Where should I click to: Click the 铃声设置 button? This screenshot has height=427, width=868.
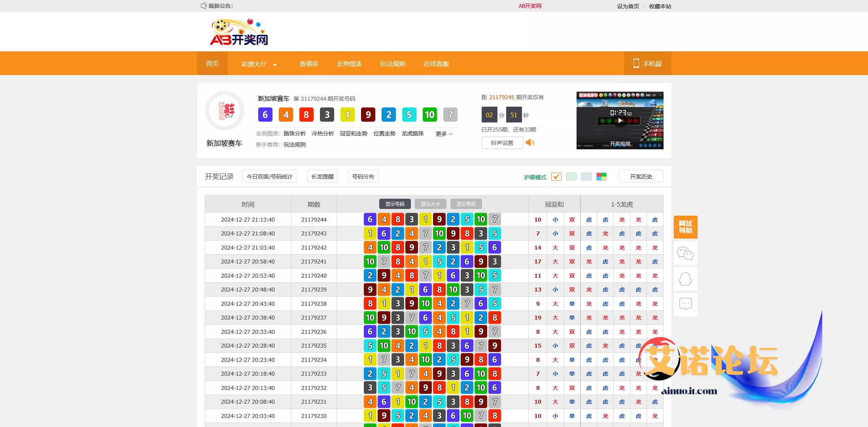coord(502,143)
